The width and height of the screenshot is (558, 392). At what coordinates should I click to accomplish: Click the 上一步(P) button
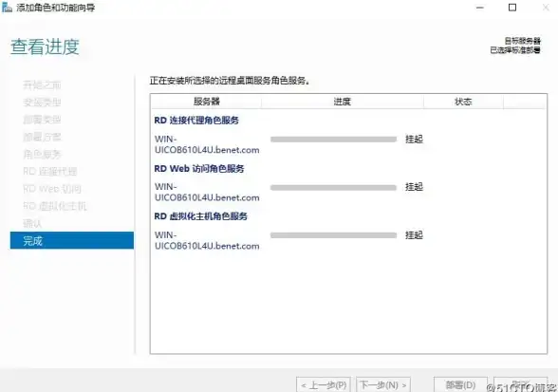pos(324,384)
